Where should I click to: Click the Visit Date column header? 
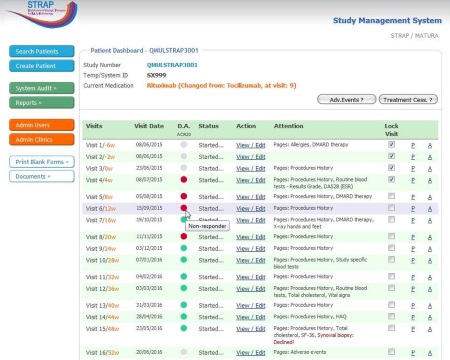149,126
